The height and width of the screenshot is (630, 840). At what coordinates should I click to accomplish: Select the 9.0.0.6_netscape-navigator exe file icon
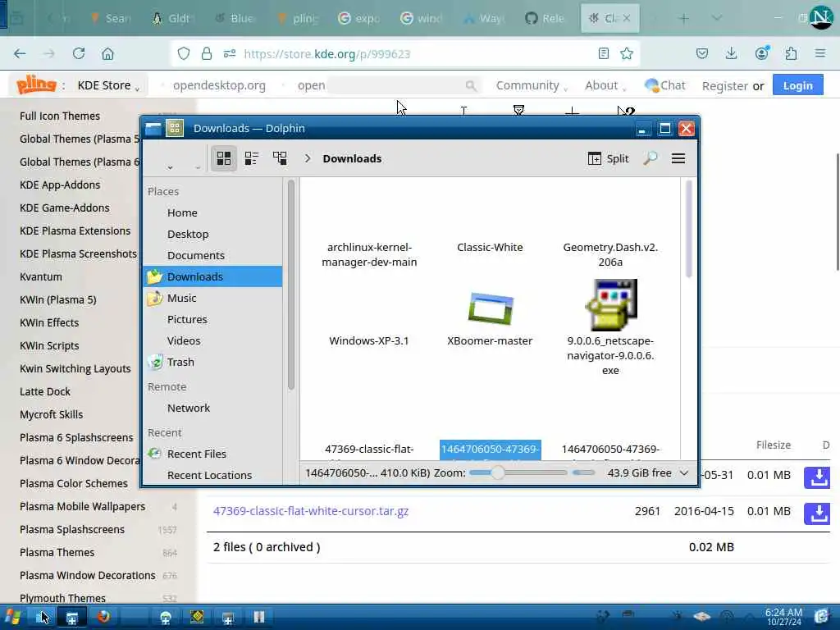click(x=610, y=305)
